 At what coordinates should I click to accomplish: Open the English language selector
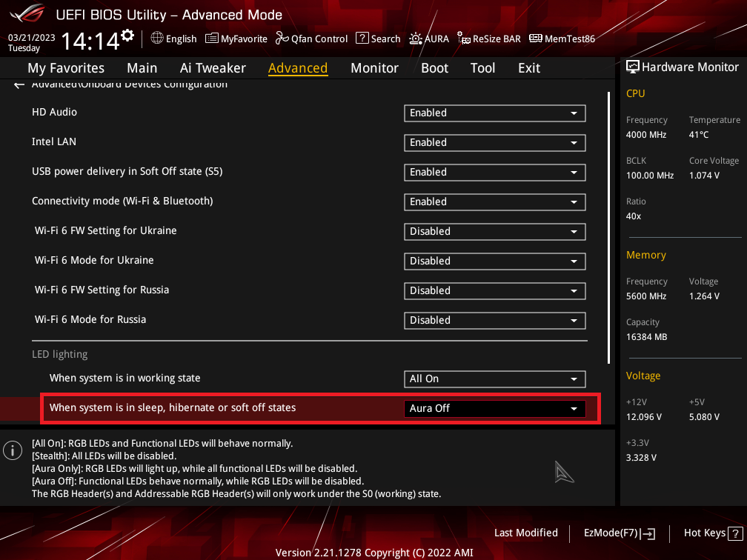(x=173, y=39)
